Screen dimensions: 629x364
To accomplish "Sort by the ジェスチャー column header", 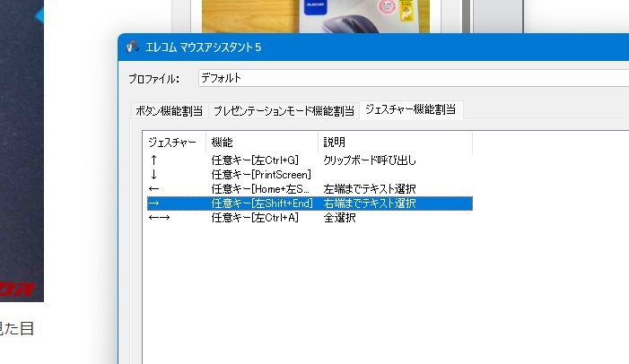I will click(174, 143).
